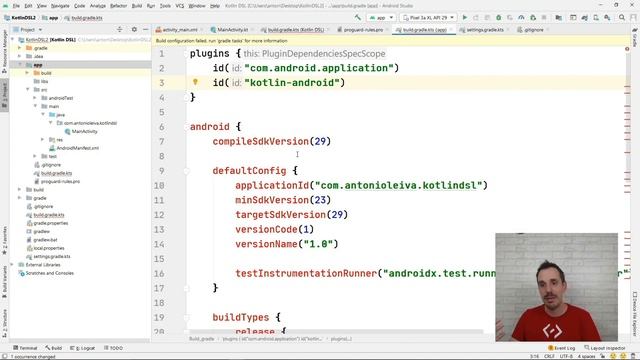This screenshot has width=640, height=360.
Task: Open the VCS menu
Action: (x=180, y=6)
